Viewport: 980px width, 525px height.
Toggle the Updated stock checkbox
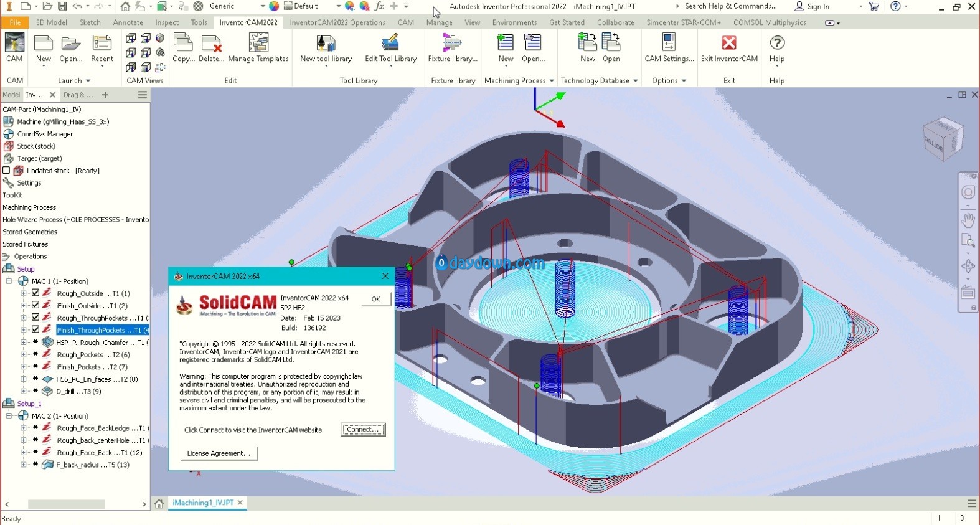point(6,170)
